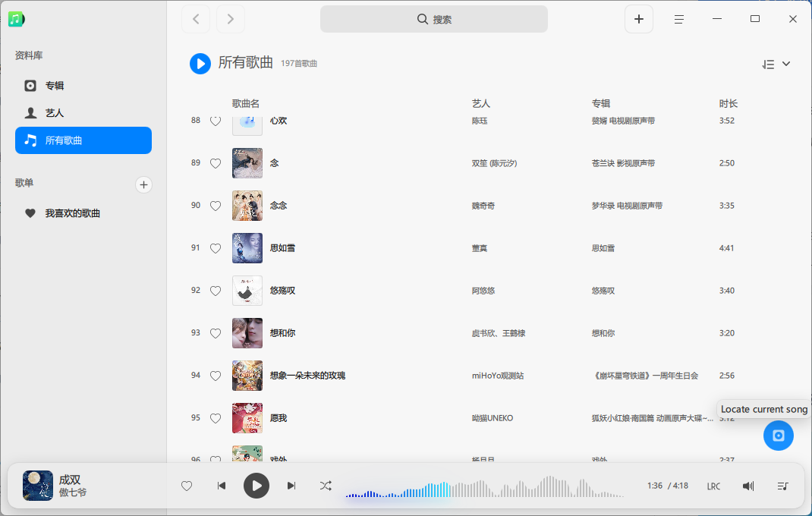Screen dimensions: 812x516
Task: Skip to the previous track
Action: tap(221, 486)
